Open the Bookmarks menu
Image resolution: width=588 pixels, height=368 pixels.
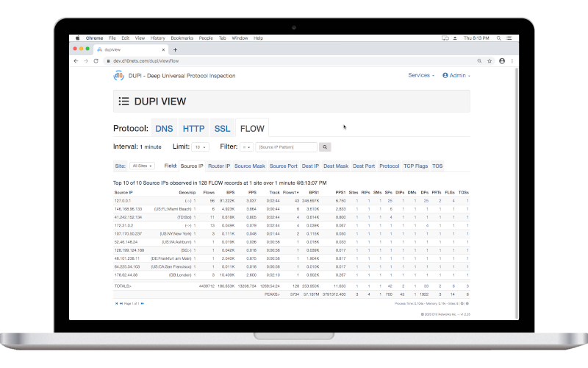(x=182, y=38)
